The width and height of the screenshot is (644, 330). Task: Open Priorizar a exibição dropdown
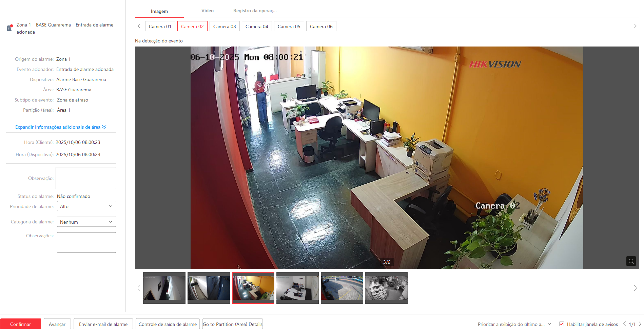tap(514, 324)
